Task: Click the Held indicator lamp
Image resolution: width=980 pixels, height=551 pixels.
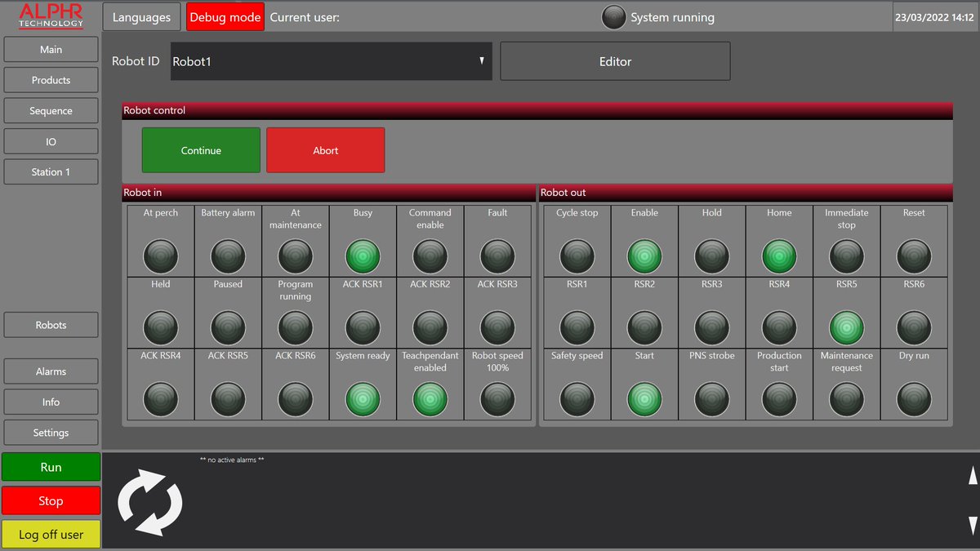Action: point(161,328)
